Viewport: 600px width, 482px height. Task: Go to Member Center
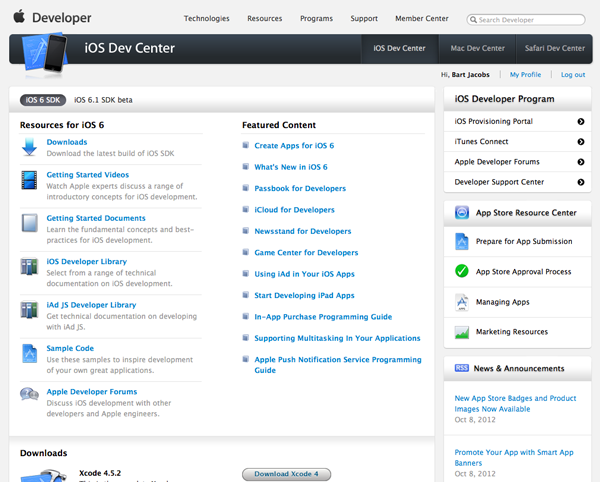[x=422, y=18]
